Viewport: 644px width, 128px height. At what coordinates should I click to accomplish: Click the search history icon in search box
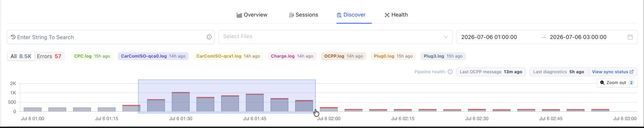[13, 37]
